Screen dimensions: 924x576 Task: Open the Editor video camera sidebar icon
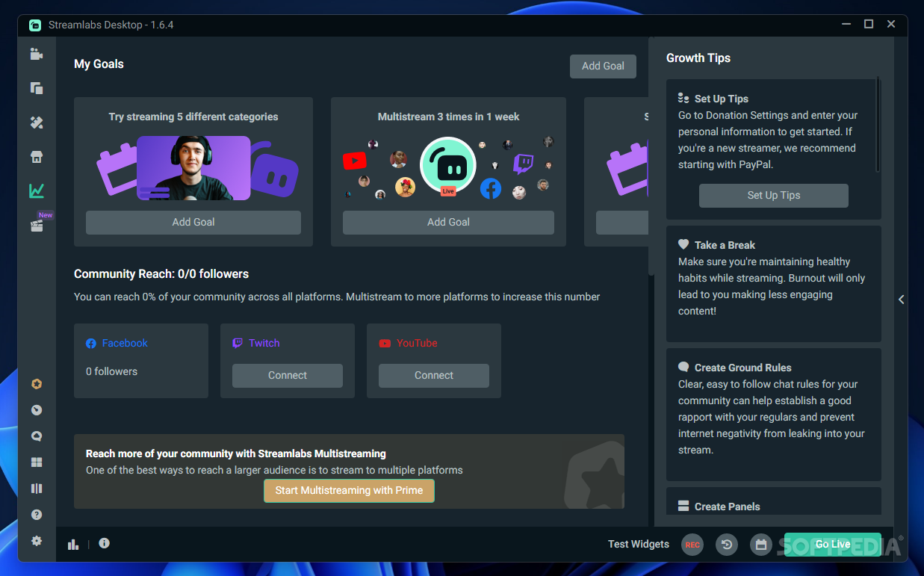pyautogui.click(x=37, y=54)
